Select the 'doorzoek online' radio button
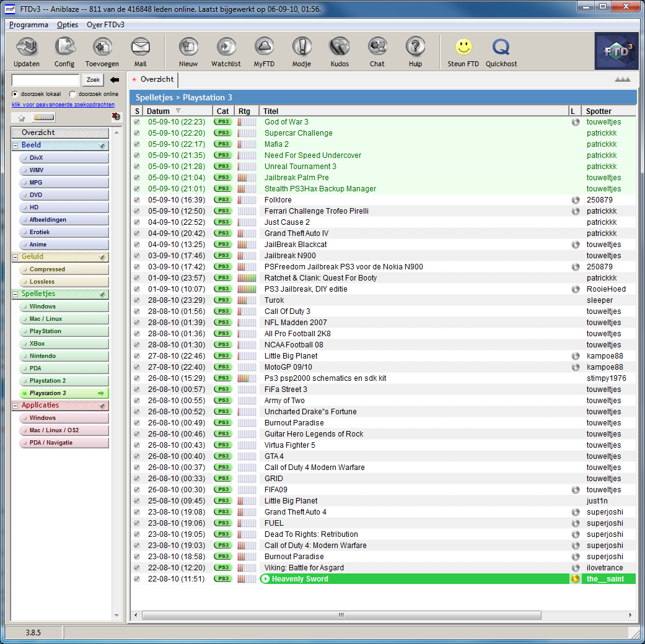645x644 pixels. point(72,94)
